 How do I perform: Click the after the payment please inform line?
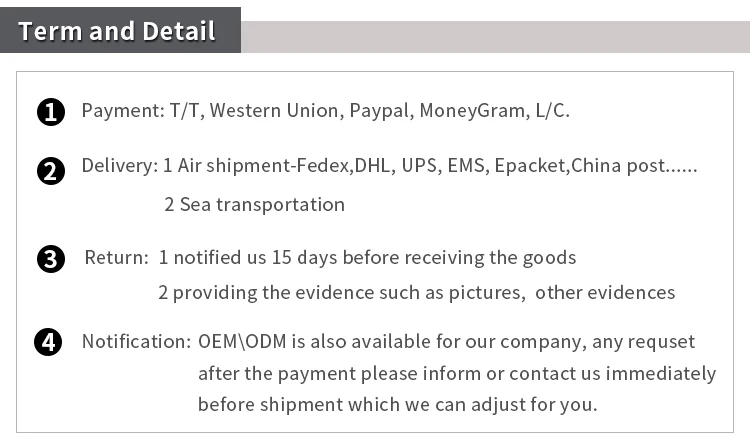click(457, 373)
